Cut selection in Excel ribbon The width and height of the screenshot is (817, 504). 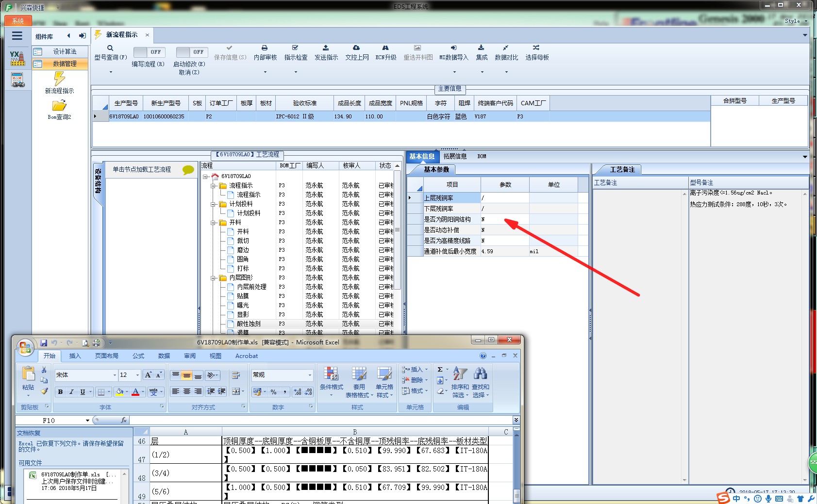[44, 370]
